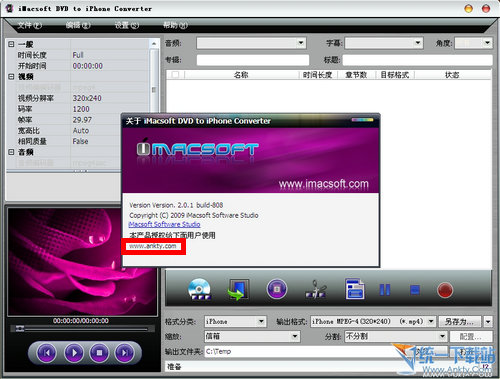500x379 pixels.
Task: Open the 角度 angle dropdown
Action: [x=487, y=43]
